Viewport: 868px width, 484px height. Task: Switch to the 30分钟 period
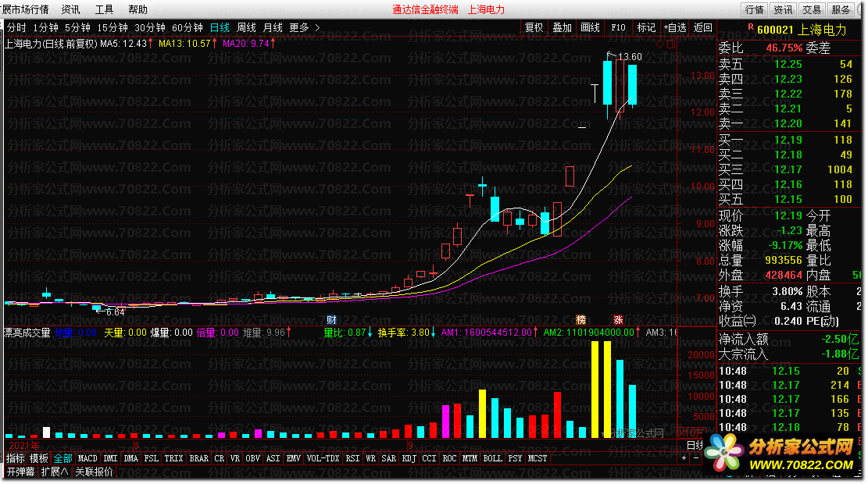click(150, 27)
